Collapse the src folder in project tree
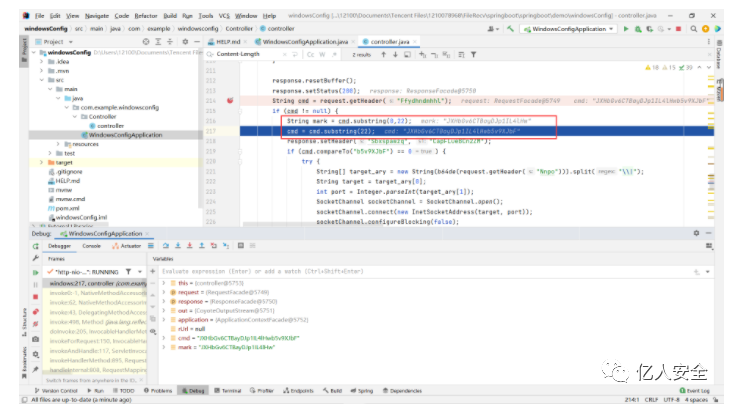 click(x=42, y=80)
